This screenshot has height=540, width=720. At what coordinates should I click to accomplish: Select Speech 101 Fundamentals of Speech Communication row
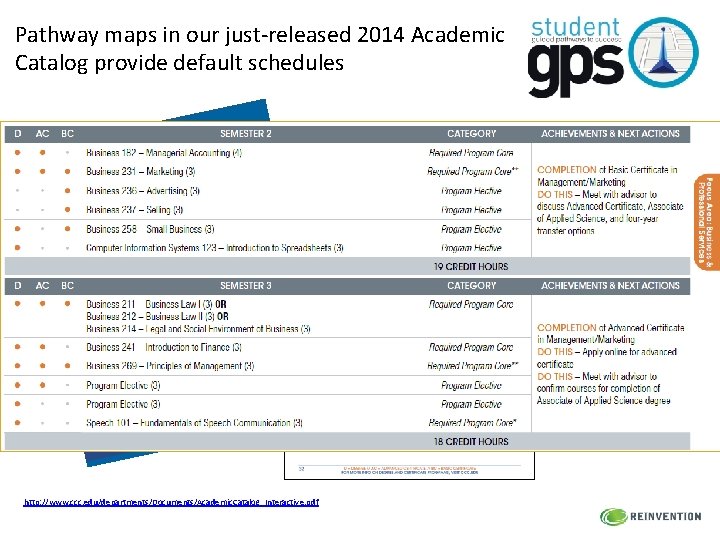coord(268,422)
